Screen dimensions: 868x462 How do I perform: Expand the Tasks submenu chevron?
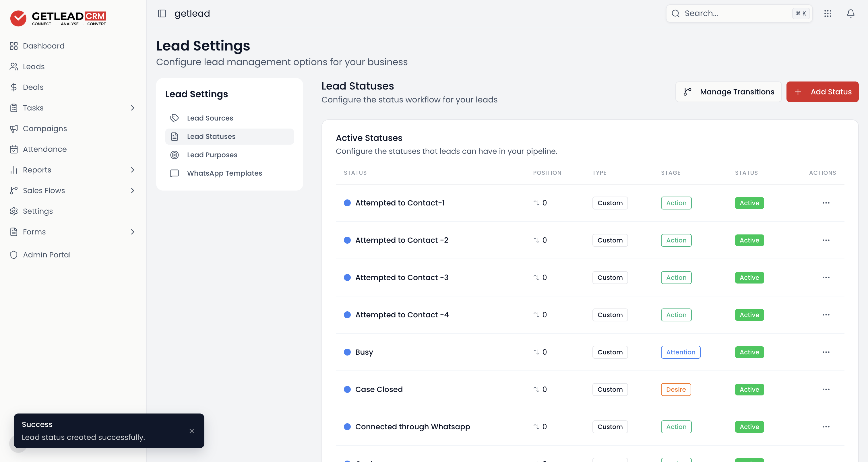click(x=132, y=108)
